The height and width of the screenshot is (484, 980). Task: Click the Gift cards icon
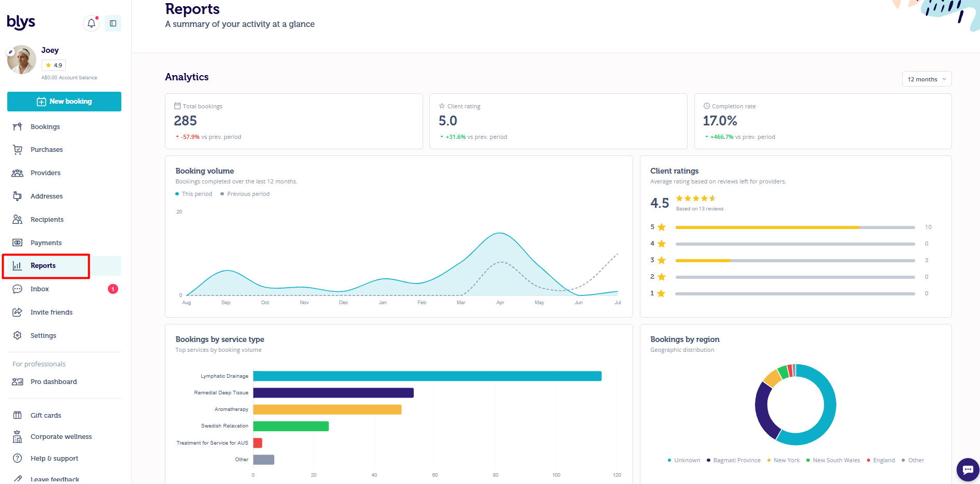pyautogui.click(x=18, y=415)
